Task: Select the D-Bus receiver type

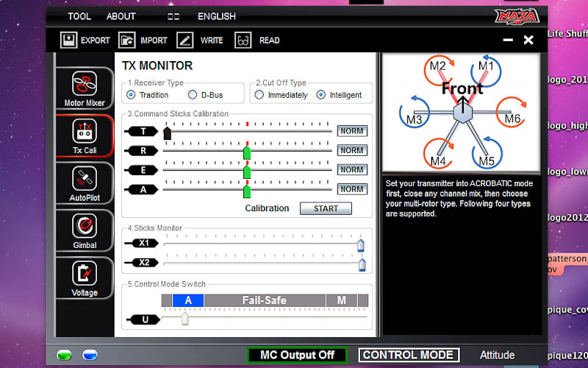Action: 193,95
